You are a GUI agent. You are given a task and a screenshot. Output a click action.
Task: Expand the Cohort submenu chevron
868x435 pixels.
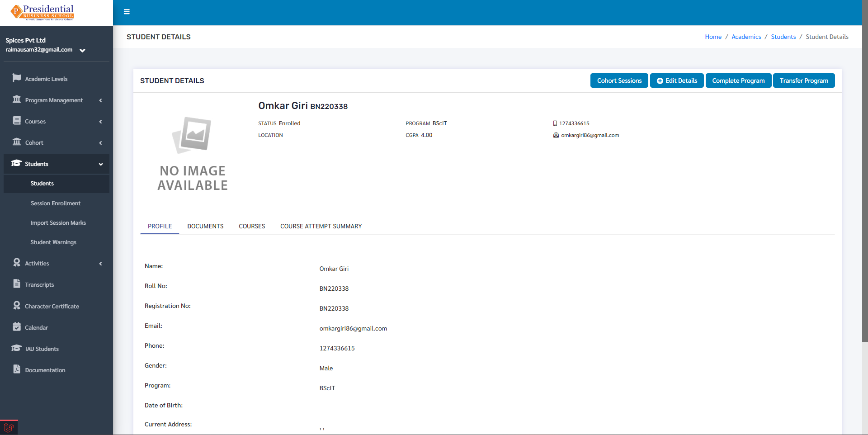[x=100, y=143]
